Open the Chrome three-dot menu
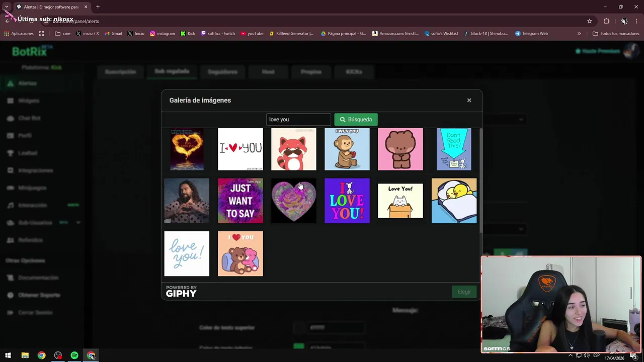Image resolution: width=644 pixels, height=362 pixels. [636, 21]
